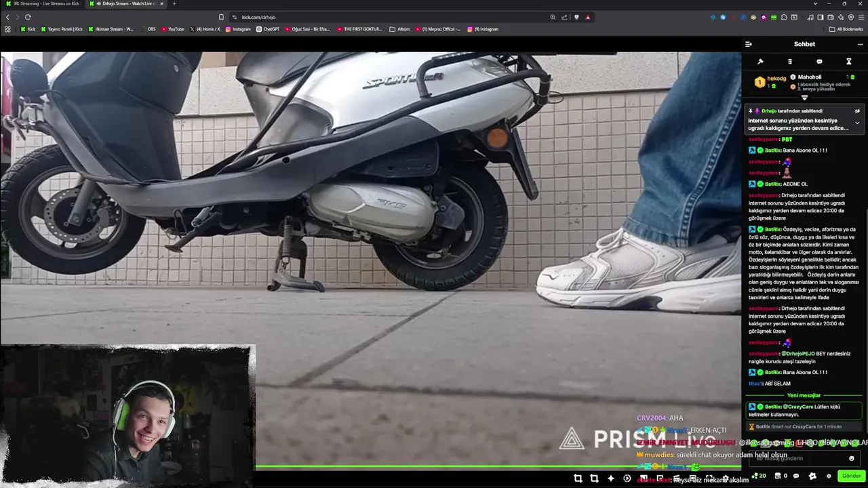
Task: Click the circled play icon in player controls
Action: pyautogui.click(x=627, y=479)
